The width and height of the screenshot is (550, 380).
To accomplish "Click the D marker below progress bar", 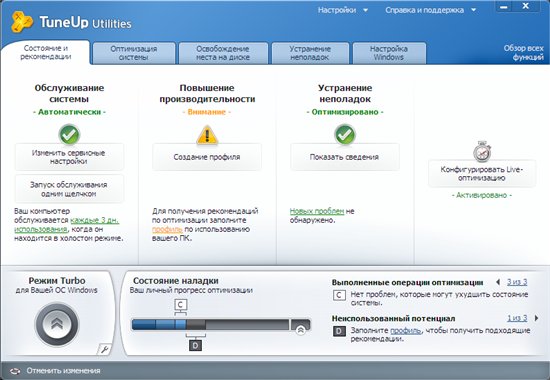I will pyautogui.click(x=195, y=346).
